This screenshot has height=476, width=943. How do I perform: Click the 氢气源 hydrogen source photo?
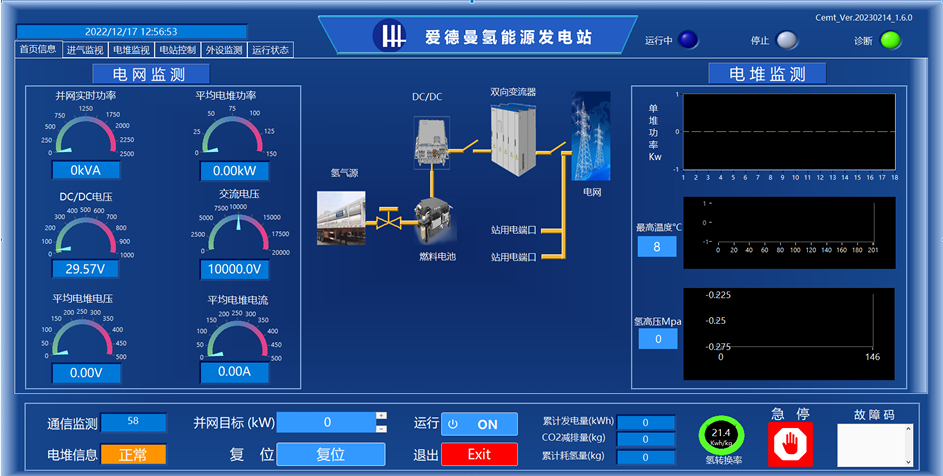point(341,218)
